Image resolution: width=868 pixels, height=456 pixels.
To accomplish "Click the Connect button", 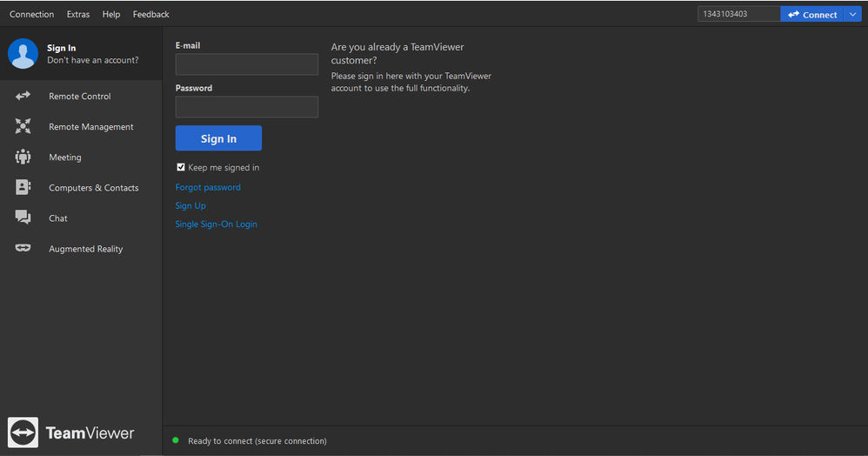I will pyautogui.click(x=812, y=15).
